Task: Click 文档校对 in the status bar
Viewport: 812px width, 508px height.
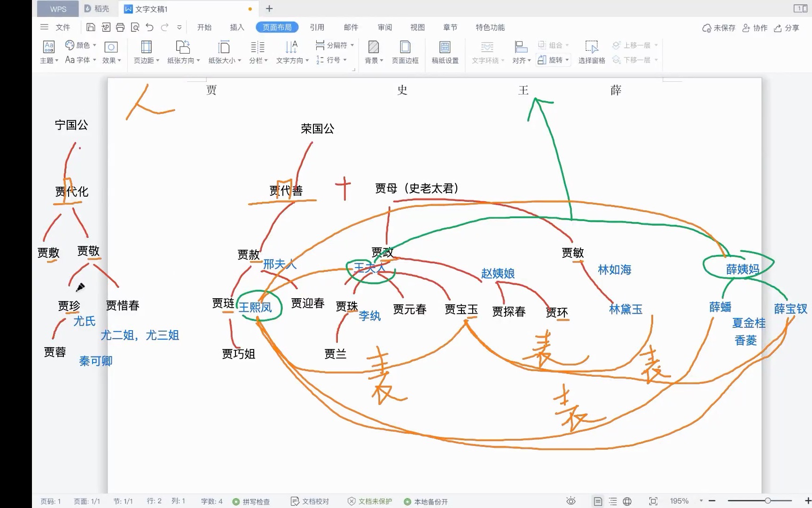Action: [x=310, y=501]
